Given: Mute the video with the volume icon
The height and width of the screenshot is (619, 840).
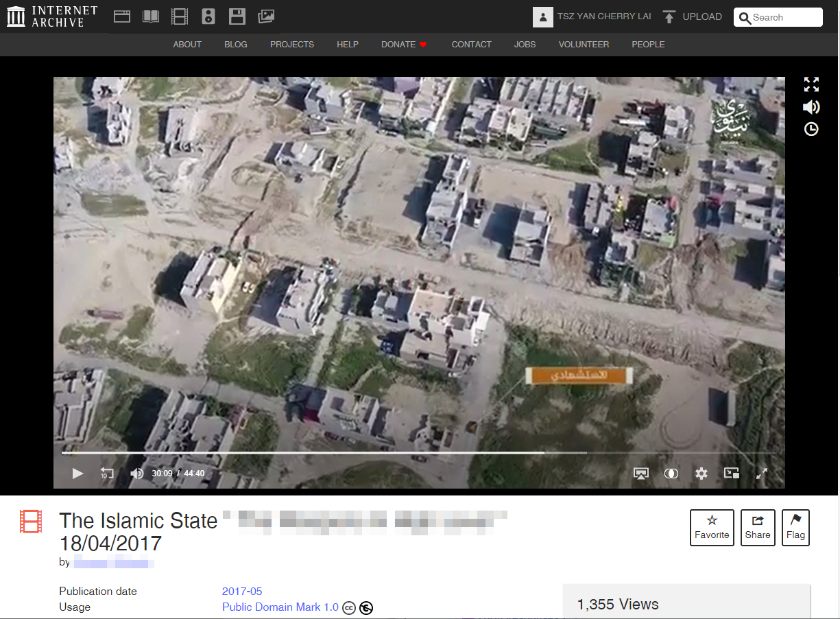Looking at the screenshot, I should pyautogui.click(x=136, y=473).
